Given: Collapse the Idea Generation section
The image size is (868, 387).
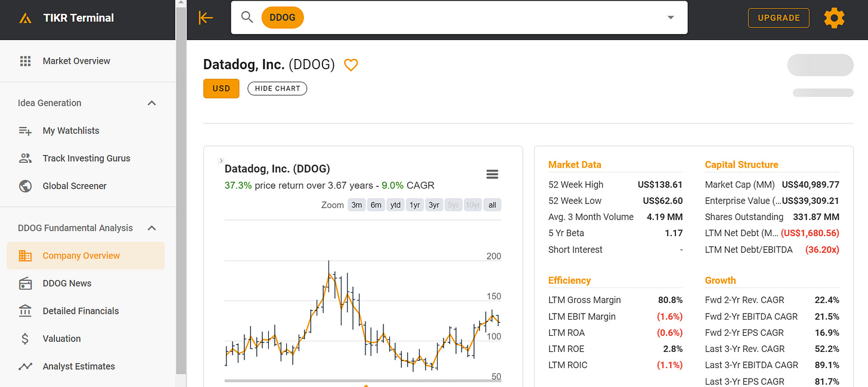Looking at the screenshot, I should [x=152, y=103].
